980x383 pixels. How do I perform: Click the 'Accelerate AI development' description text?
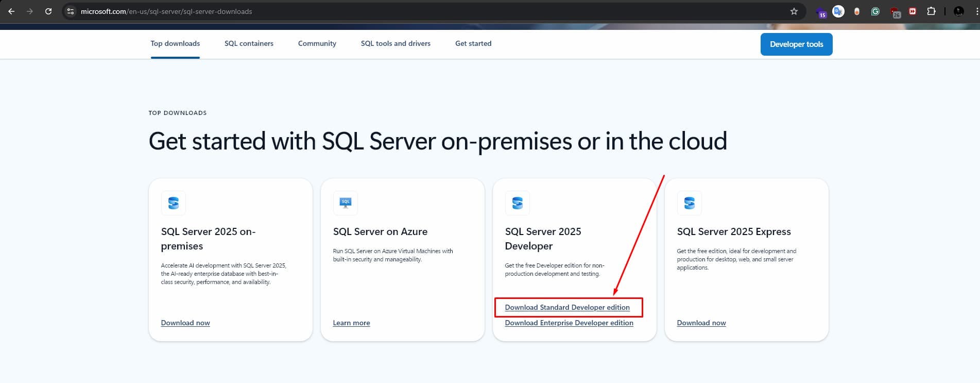tap(223, 274)
